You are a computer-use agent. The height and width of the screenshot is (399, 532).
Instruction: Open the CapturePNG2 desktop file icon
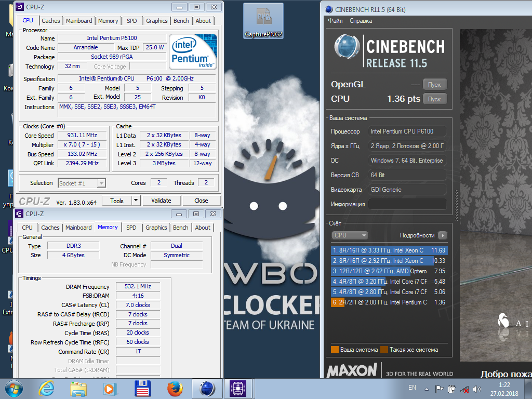tap(263, 21)
